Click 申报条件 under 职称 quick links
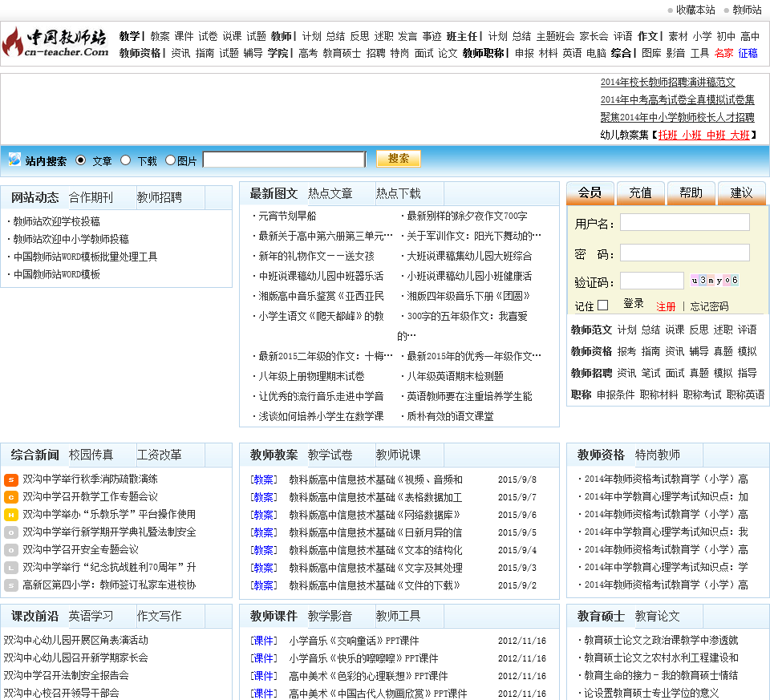The image size is (770, 700). [615, 395]
